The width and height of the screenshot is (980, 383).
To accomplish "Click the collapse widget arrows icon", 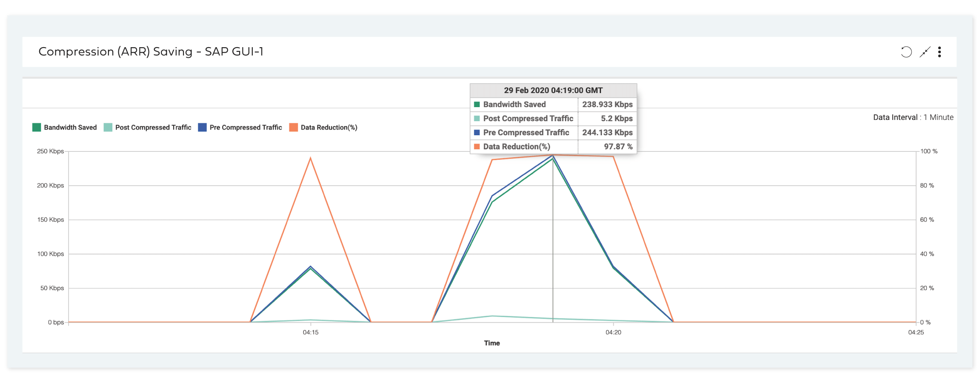I will (925, 52).
